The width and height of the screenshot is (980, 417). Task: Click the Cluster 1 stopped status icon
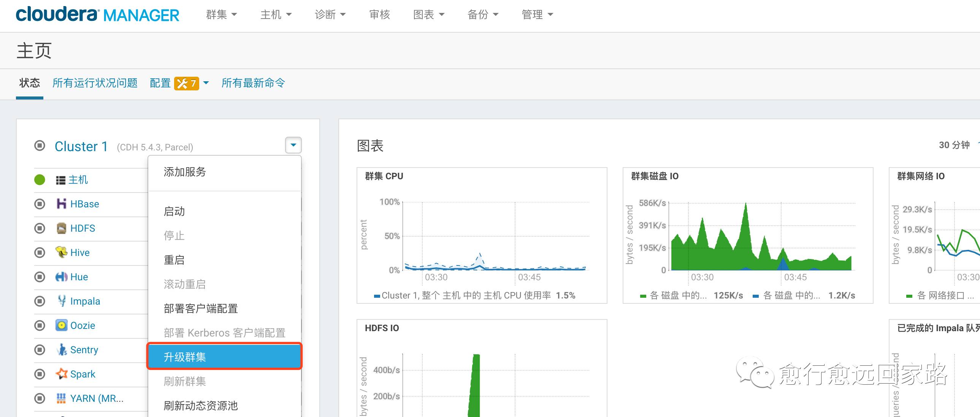click(x=40, y=145)
